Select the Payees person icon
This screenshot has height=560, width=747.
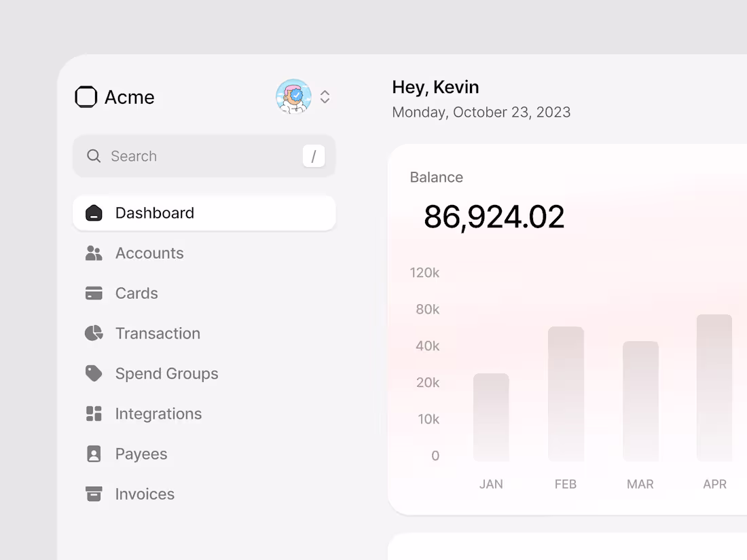pos(93,453)
